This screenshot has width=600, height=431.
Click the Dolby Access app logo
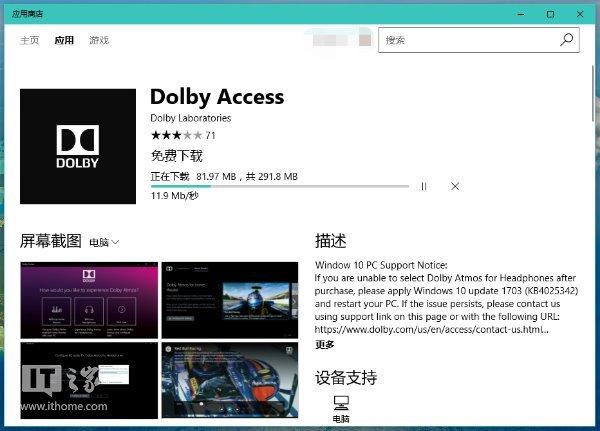pos(78,146)
